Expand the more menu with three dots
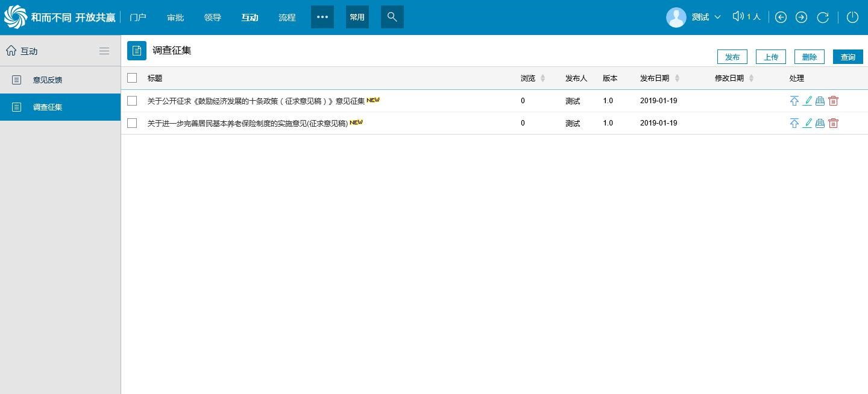 click(x=322, y=17)
